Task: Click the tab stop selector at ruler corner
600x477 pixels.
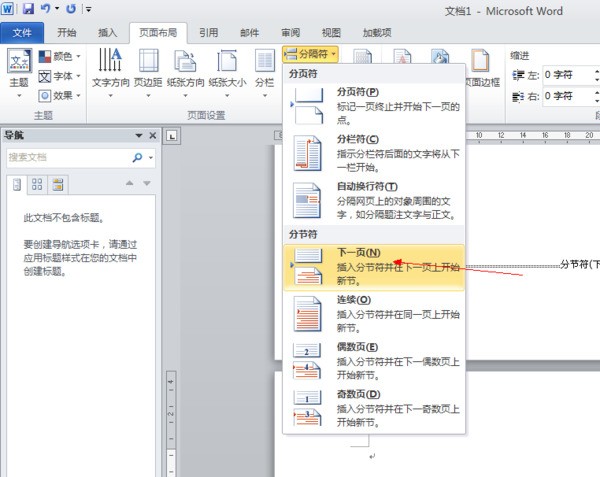Action: 172,136
